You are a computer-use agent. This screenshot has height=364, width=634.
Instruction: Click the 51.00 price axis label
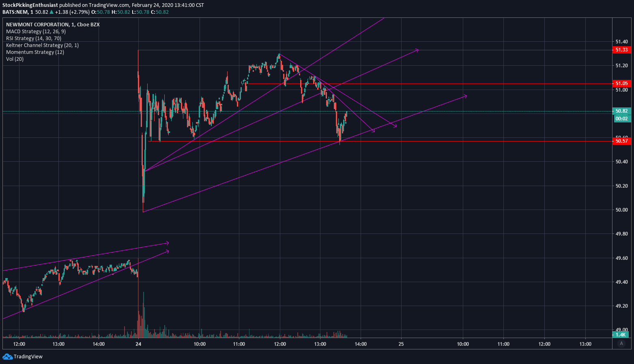(x=621, y=90)
